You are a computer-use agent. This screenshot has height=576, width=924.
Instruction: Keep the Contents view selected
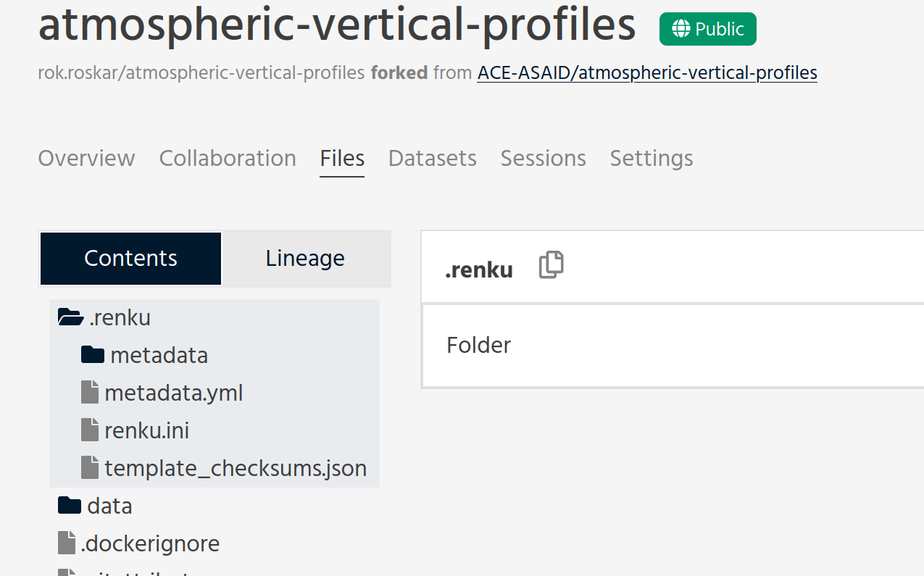130,258
